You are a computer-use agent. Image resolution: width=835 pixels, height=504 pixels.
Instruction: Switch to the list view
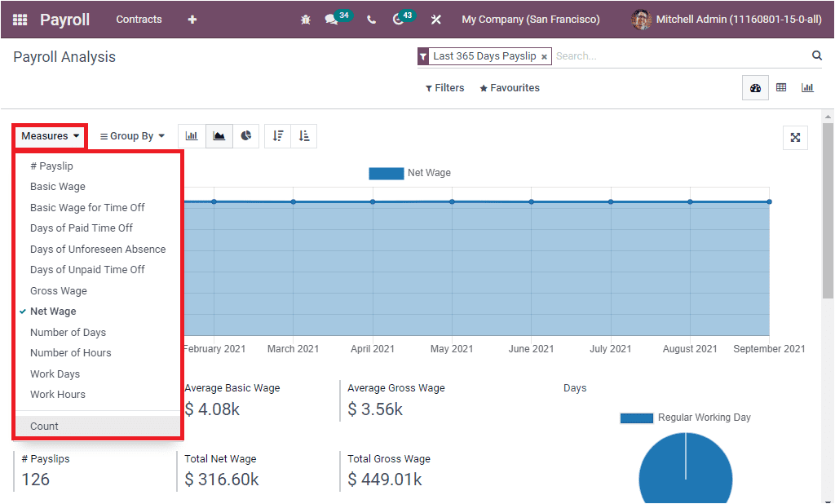coord(781,87)
